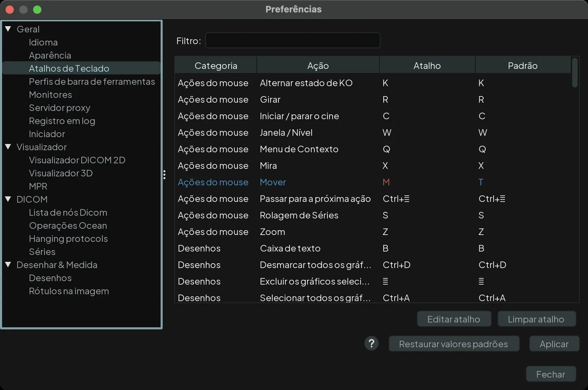This screenshot has width=588, height=390.
Task: Select Registro em log item
Action: 62,121
